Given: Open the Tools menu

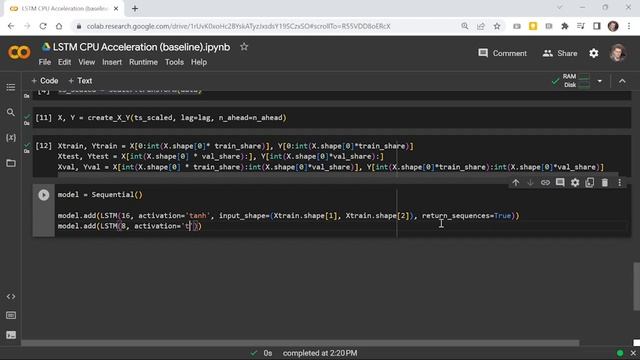Looking at the screenshot, I should tap(174, 62).
